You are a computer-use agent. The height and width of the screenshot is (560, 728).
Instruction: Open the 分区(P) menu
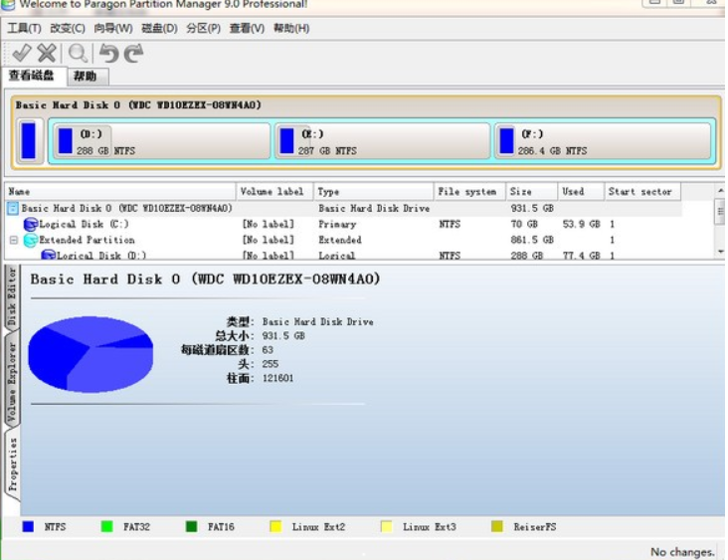pos(203,28)
